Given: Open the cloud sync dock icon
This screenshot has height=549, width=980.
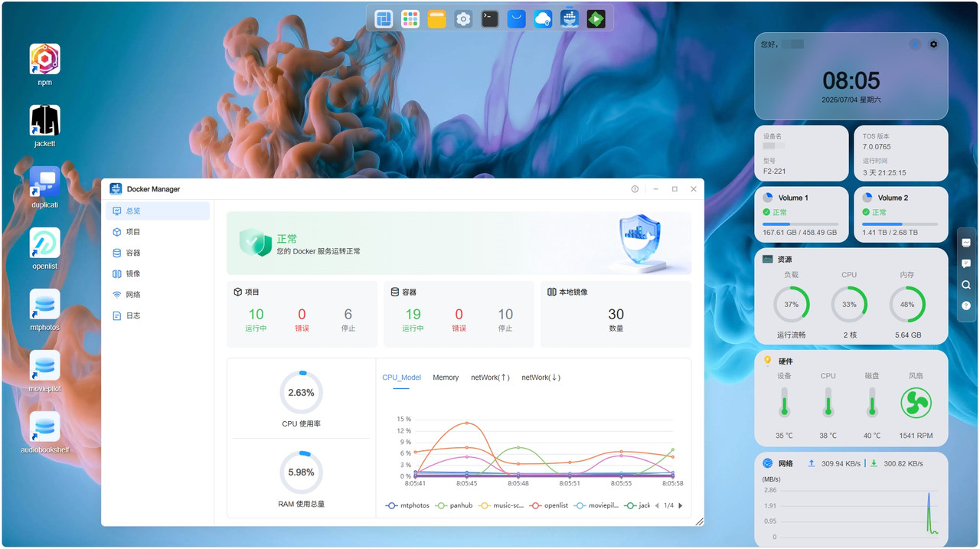Looking at the screenshot, I should pos(543,18).
